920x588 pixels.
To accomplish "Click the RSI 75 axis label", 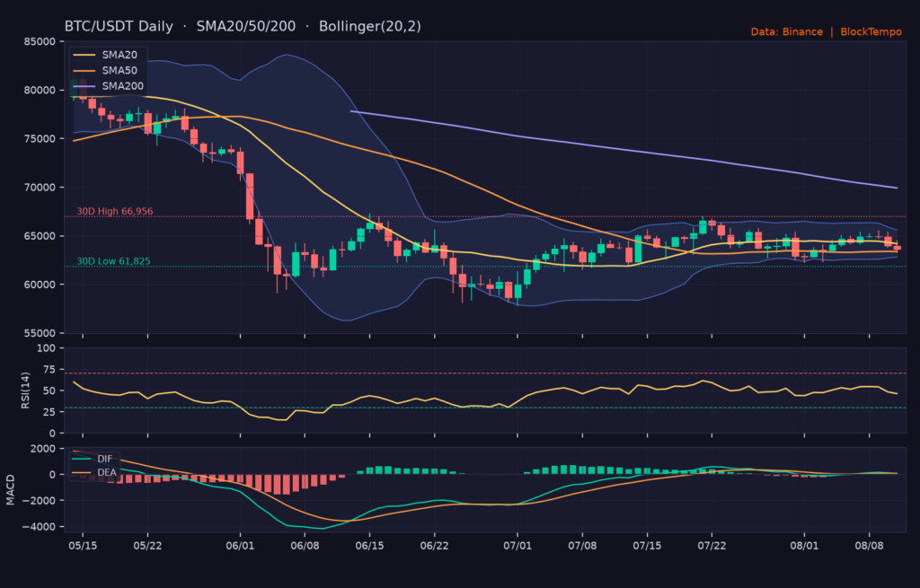I will pos(49,369).
